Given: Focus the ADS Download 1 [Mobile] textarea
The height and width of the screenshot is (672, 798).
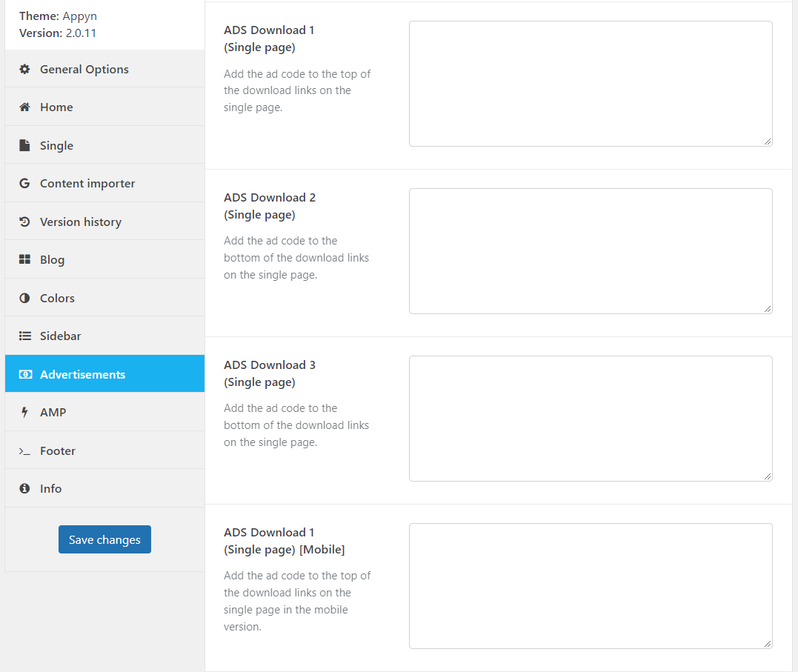Looking at the screenshot, I should (591, 586).
